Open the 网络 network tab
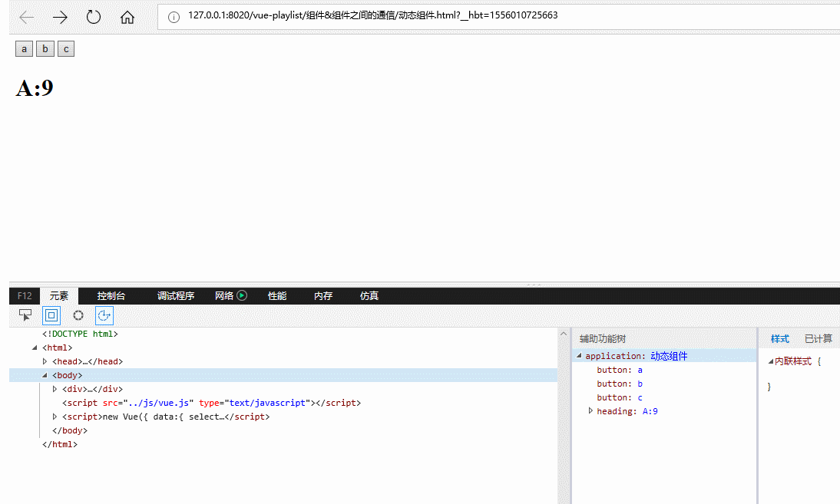Image resolution: width=840 pixels, height=504 pixels. 224,296
